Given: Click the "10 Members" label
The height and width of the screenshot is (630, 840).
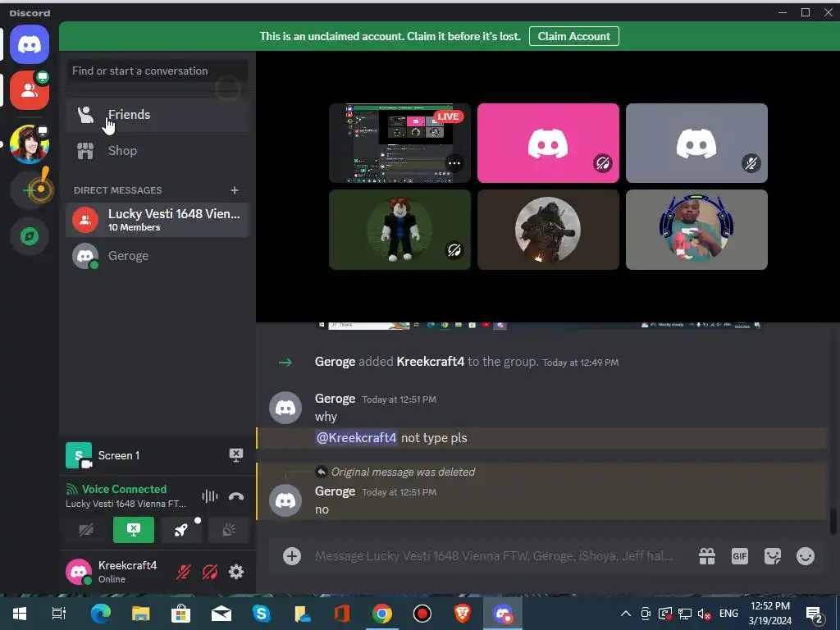Looking at the screenshot, I should 134,227.
